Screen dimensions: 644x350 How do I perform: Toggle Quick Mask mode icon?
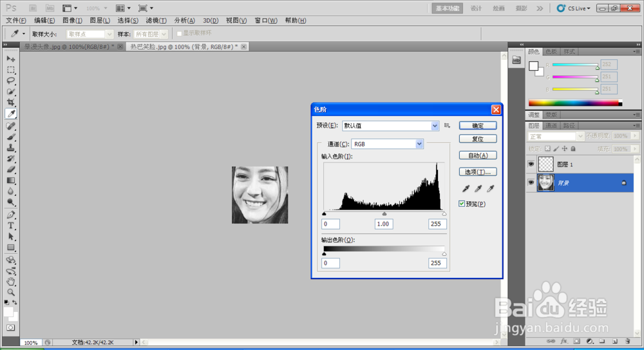11,328
